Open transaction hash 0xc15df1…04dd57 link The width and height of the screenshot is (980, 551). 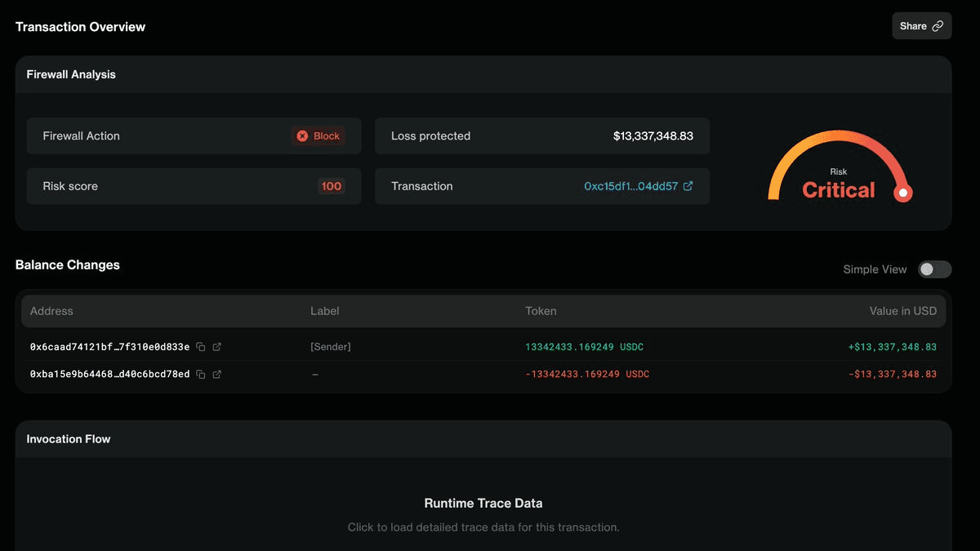[630, 186]
